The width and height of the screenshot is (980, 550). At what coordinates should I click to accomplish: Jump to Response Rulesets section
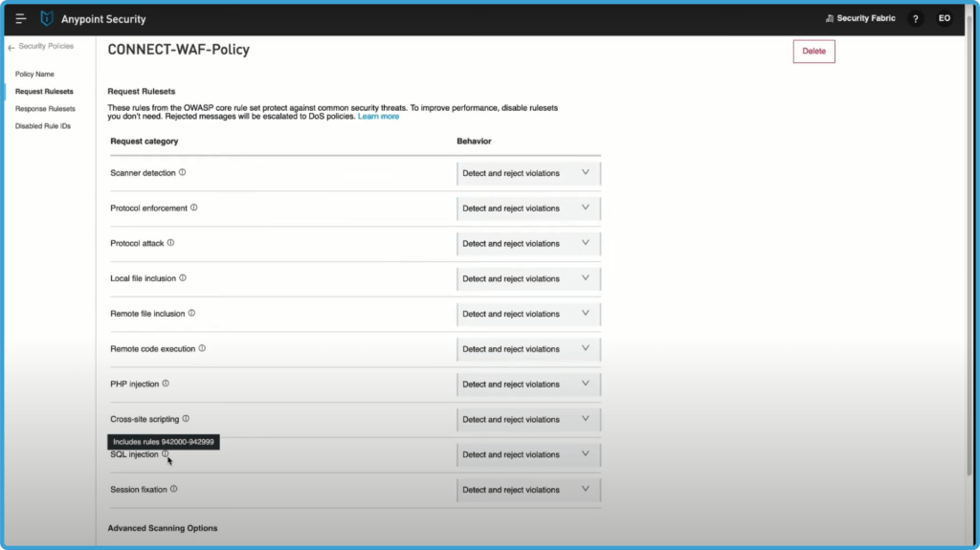45,109
